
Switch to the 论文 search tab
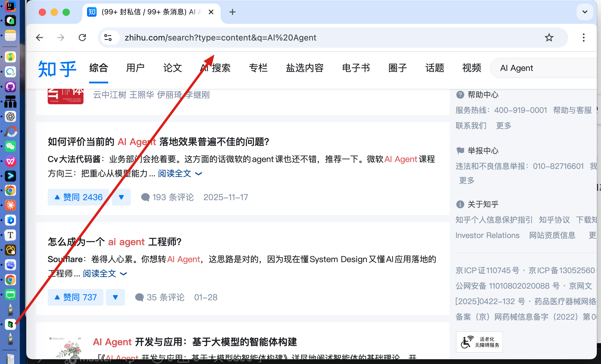[172, 68]
